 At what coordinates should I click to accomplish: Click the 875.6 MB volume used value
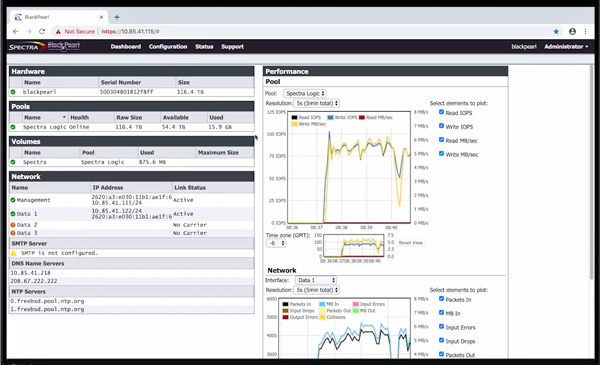(x=152, y=162)
